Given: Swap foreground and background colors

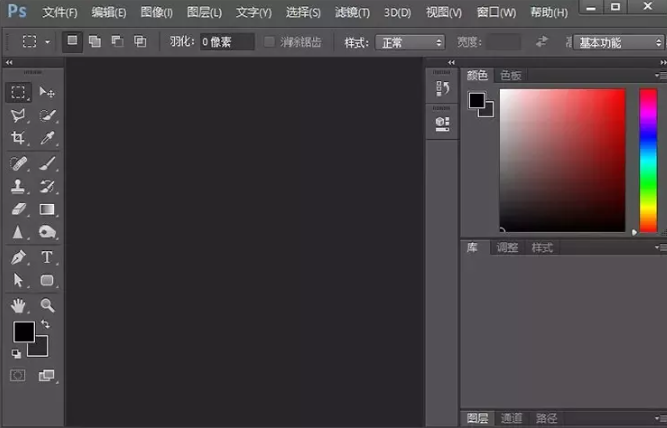Looking at the screenshot, I should tap(45, 326).
